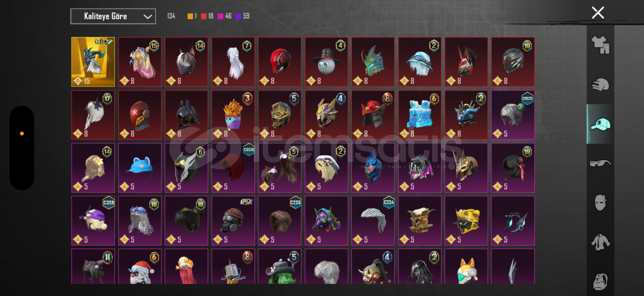Choose the snowman with top hat
This screenshot has width=644, height=296.
pyautogui.click(x=326, y=62)
